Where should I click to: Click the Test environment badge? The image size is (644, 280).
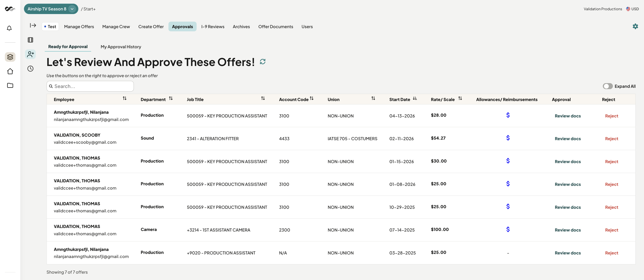click(50, 26)
